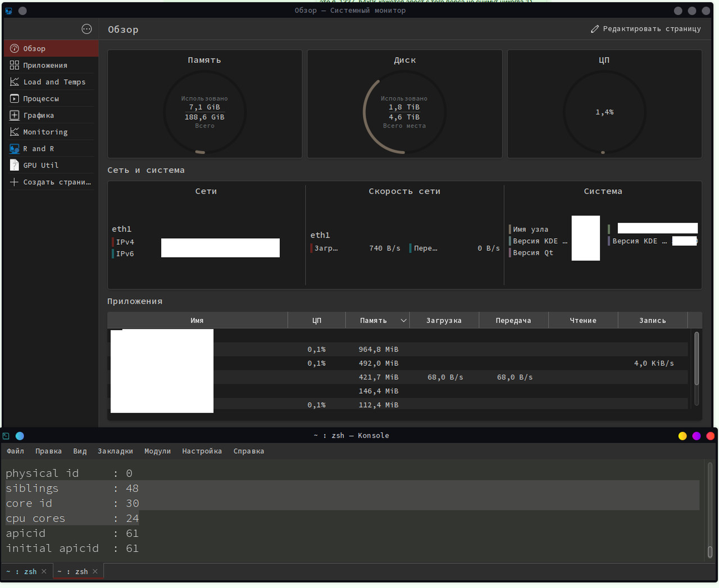Click the pencil icon to edit page
This screenshot has height=588, width=719.
pos(595,29)
